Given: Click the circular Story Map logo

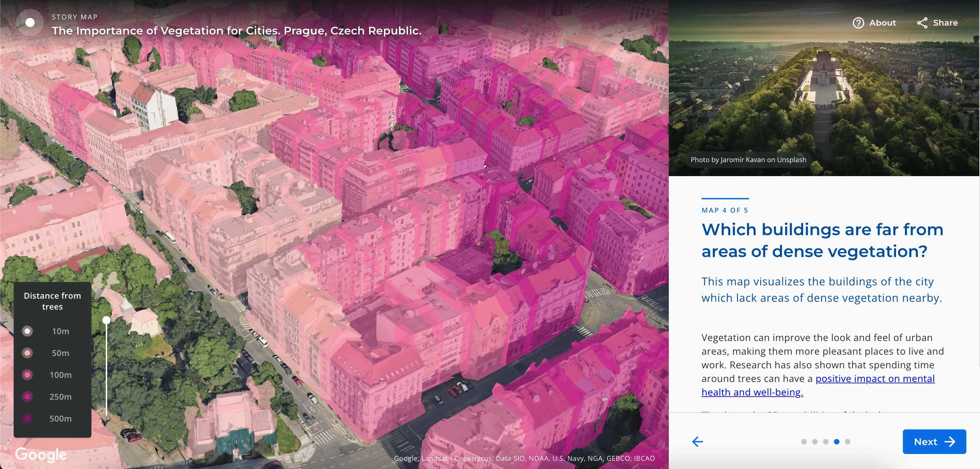Looking at the screenshot, I should (x=30, y=23).
